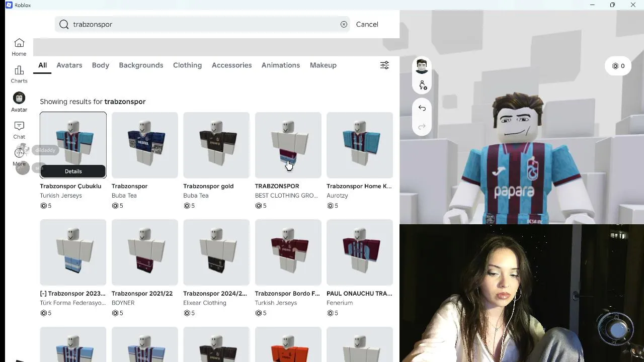This screenshot has height=362, width=644.
Task: Open creator 'BOYNER'
Action: click(x=123, y=303)
